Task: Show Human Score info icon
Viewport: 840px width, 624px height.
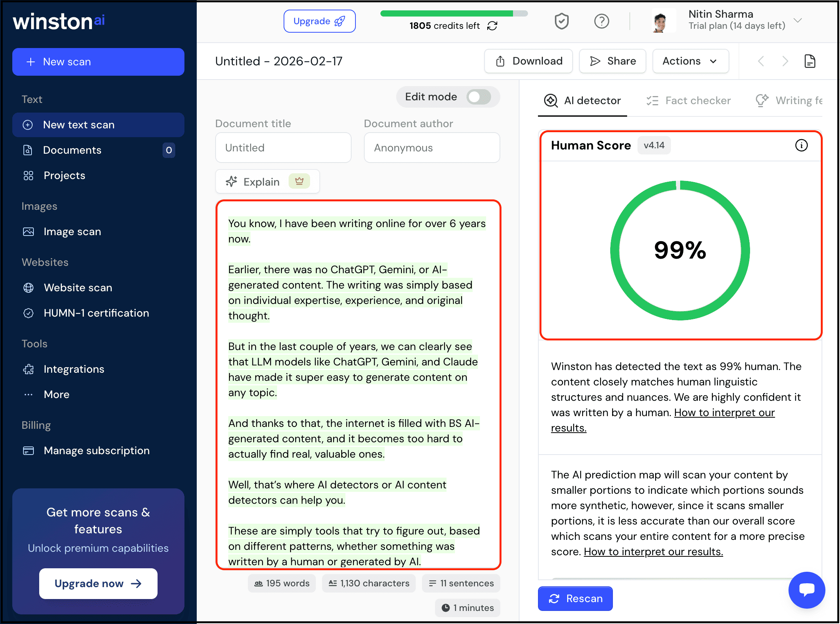Action: point(801,145)
